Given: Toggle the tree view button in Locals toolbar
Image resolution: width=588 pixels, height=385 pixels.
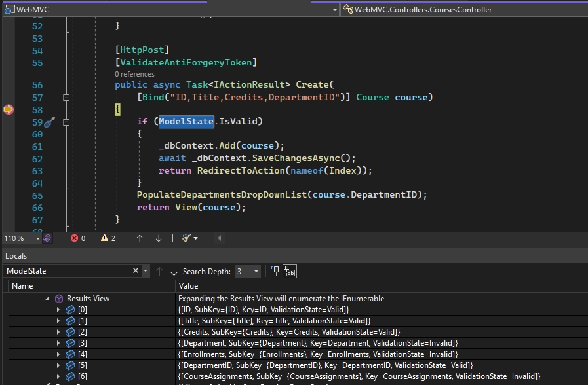Looking at the screenshot, I should pos(290,271).
